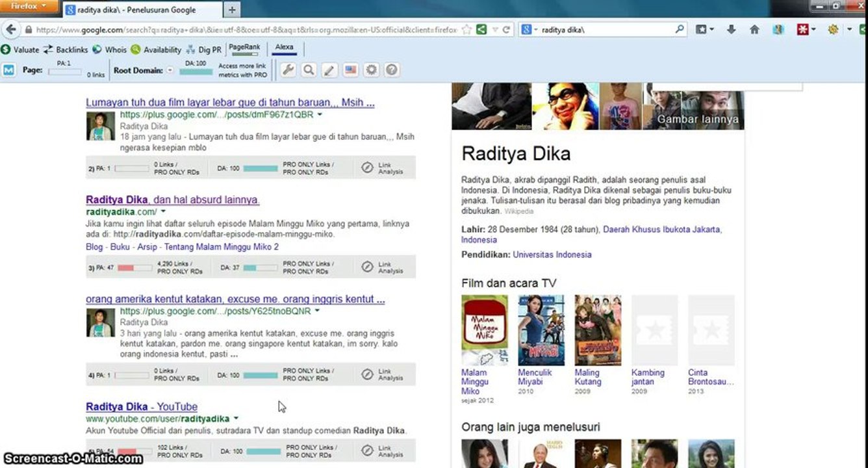This screenshot has width=868, height=468.
Task: Open dropdown arrow next to red asterisk extension
Action: (813, 30)
